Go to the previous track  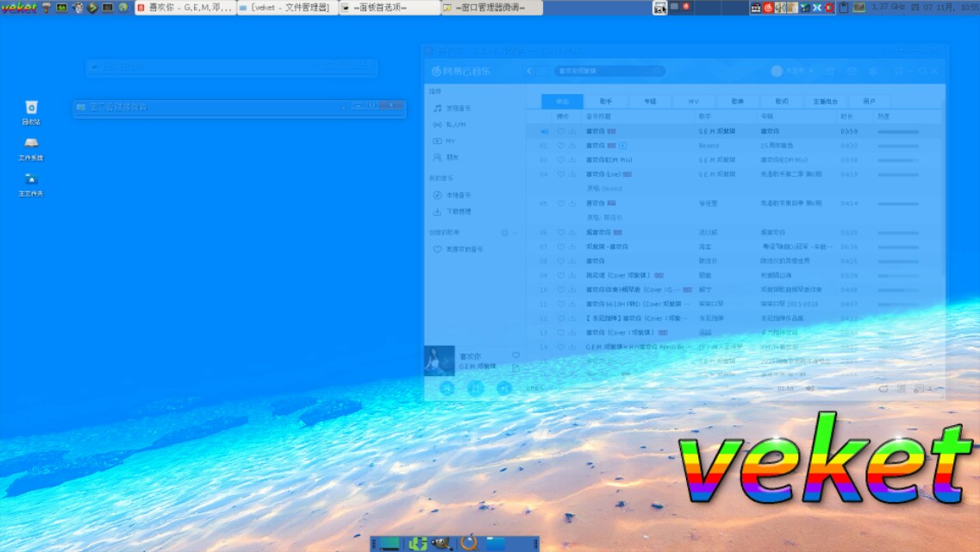click(446, 388)
